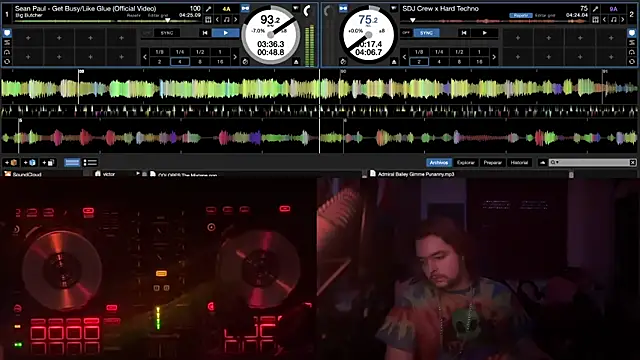This screenshot has height=360, width=640.
Task: Turn sync OFF on deck 2
Action: (406, 33)
